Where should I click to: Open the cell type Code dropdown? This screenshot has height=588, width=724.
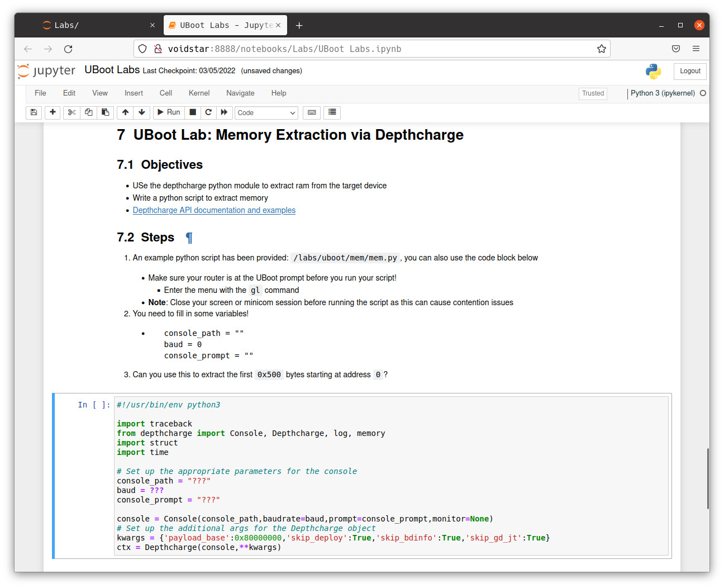(266, 113)
